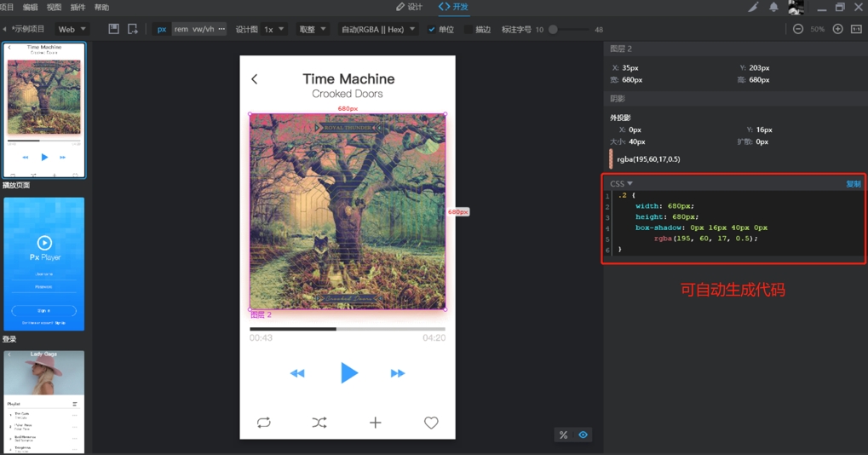Click the brush icon in the title bar

(753, 8)
